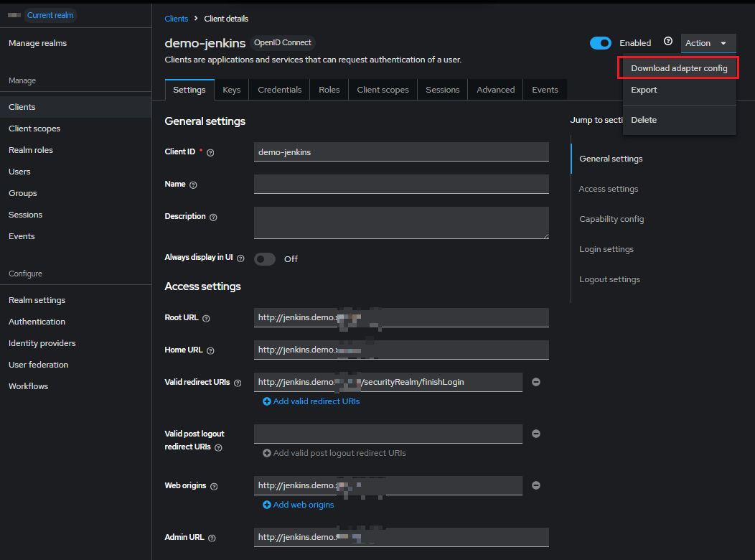Jump to Capability config section
This screenshot has height=560, width=755.
[x=611, y=219]
